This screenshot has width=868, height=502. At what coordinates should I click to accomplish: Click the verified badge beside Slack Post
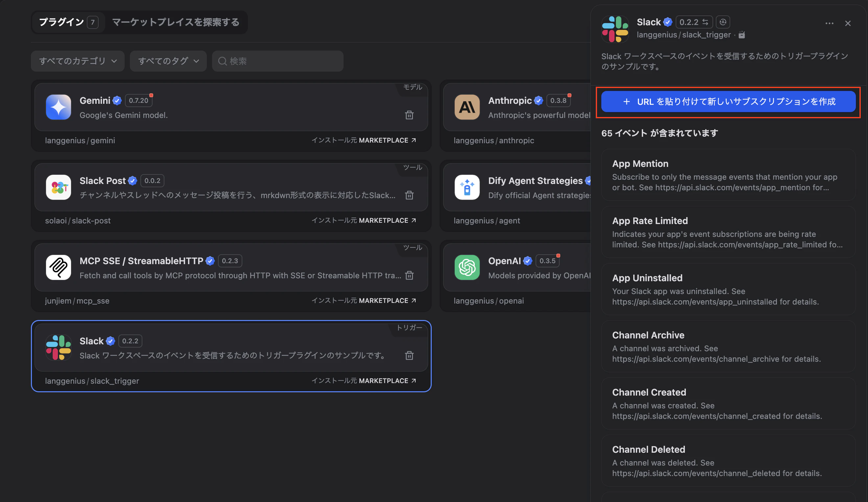click(133, 181)
